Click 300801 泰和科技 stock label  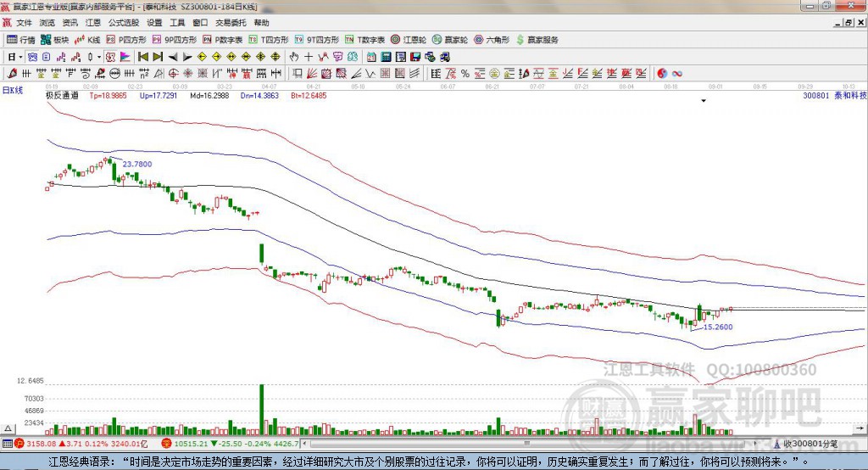click(835, 96)
